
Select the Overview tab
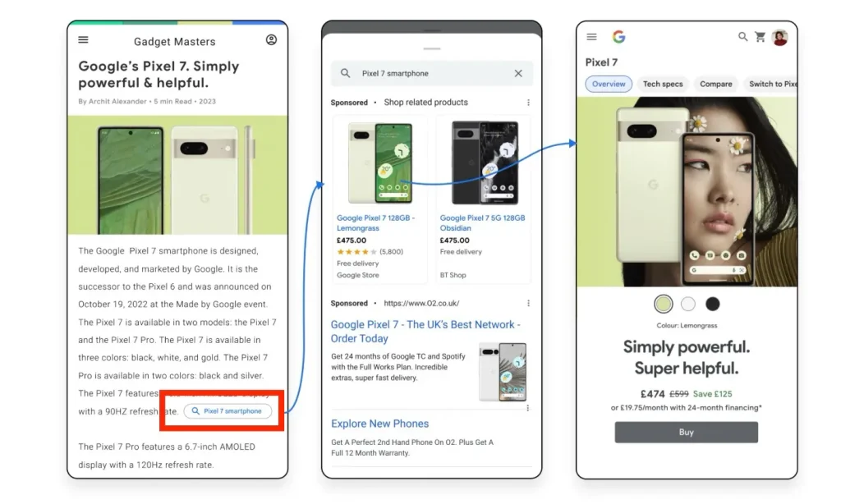(609, 85)
